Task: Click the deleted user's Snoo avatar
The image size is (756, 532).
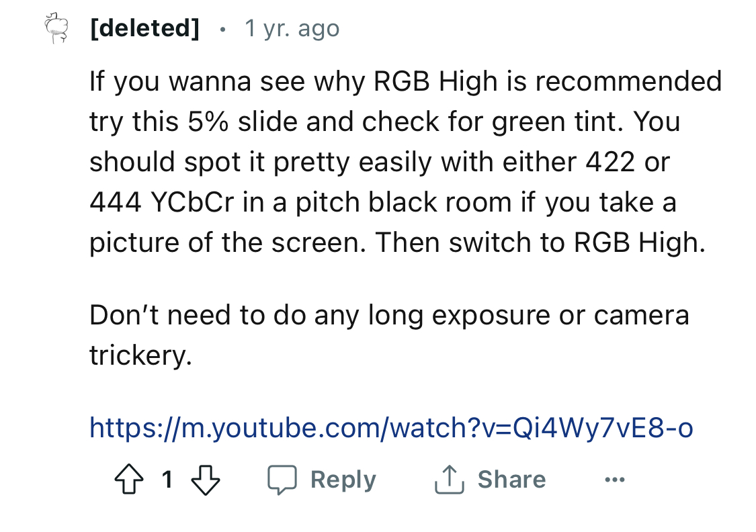Action: point(56,28)
